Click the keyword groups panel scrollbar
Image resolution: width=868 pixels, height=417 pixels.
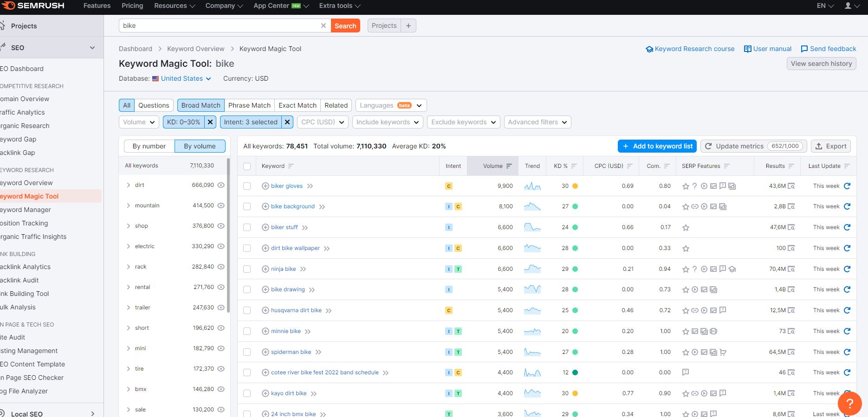pyautogui.click(x=228, y=235)
